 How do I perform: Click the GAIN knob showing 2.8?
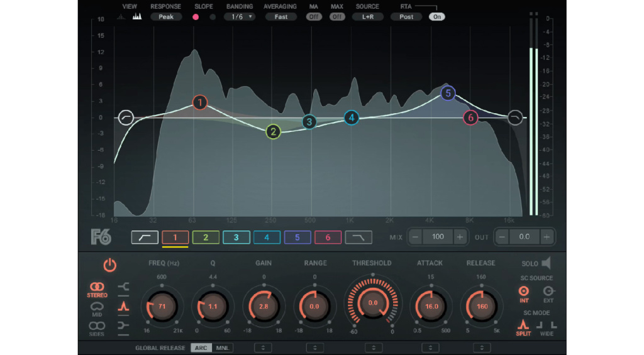[x=264, y=306]
